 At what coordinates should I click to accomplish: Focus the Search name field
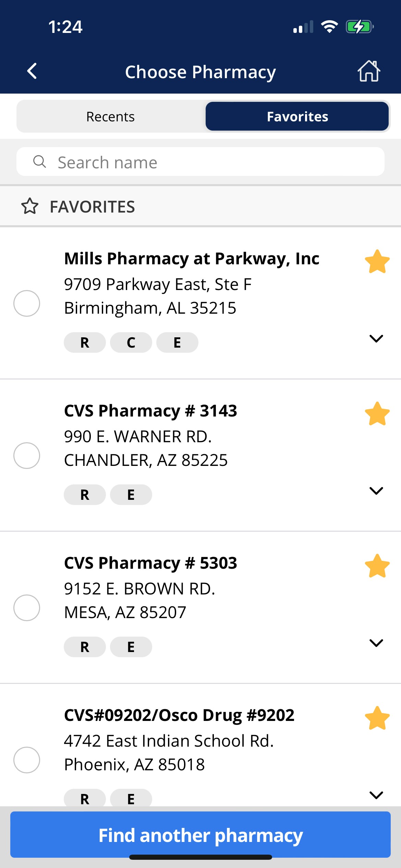click(x=212, y=162)
